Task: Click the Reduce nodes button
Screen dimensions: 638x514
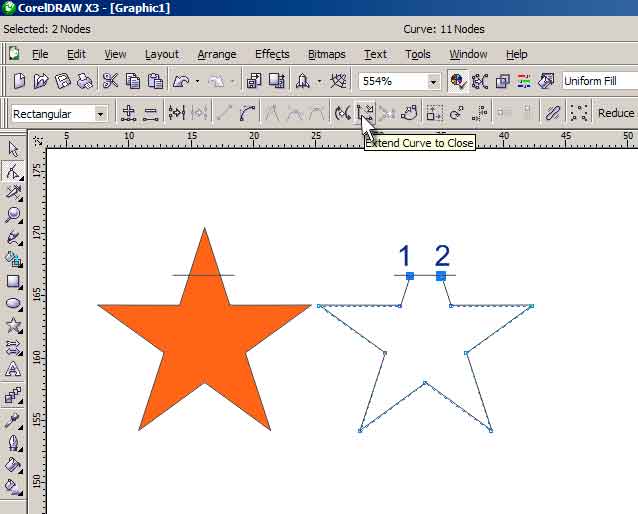Action: pyautogui.click(x=617, y=113)
